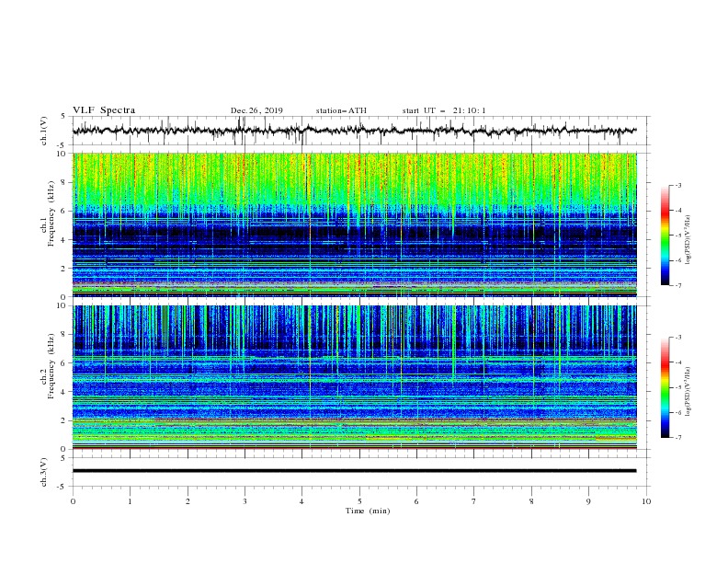Screen dimensions: 728x563
Task: Click the 'station=ATH' label
Action: click(341, 110)
